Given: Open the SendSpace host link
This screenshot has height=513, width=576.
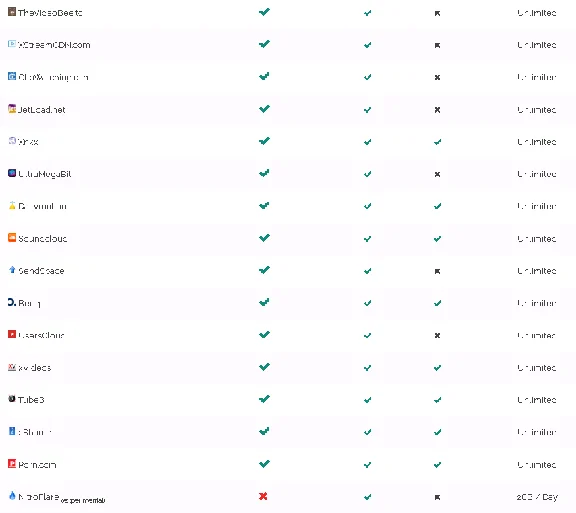Looking at the screenshot, I should coord(41,271).
